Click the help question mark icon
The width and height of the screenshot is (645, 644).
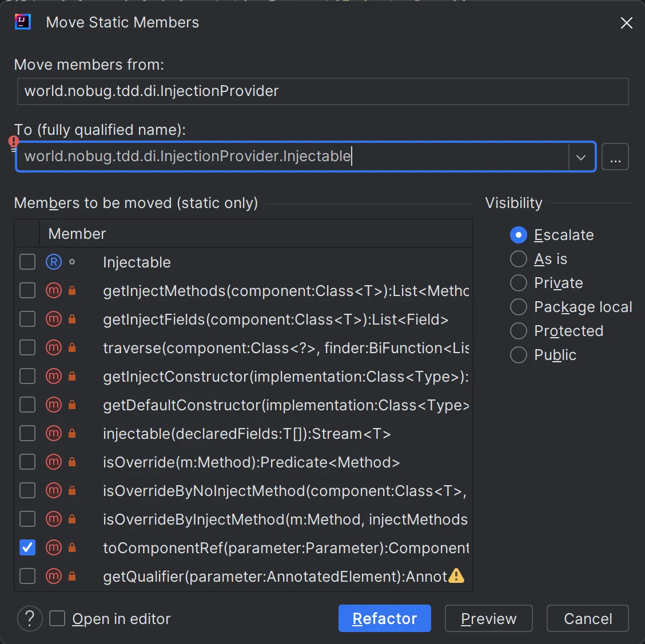[30, 618]
